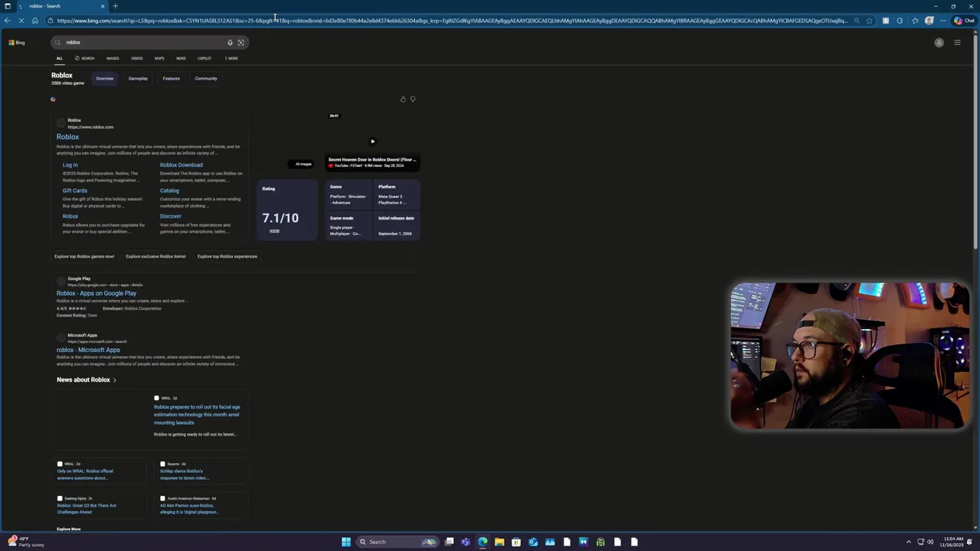
Task: Open the Bing account sign-in icon
Action: tap(939, 43)
